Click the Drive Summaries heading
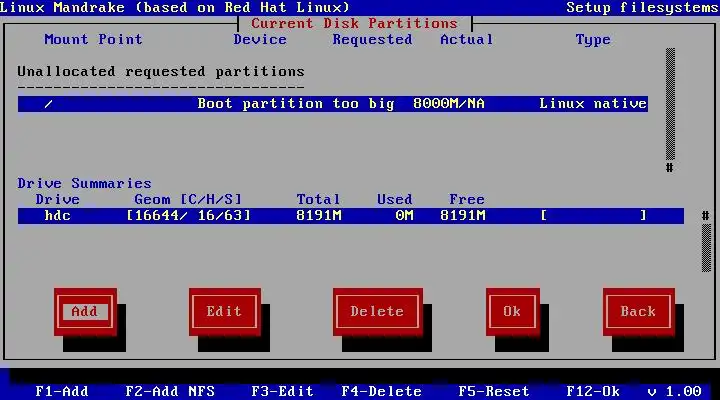Screen dimensions: 720x400 click(84, 184)
